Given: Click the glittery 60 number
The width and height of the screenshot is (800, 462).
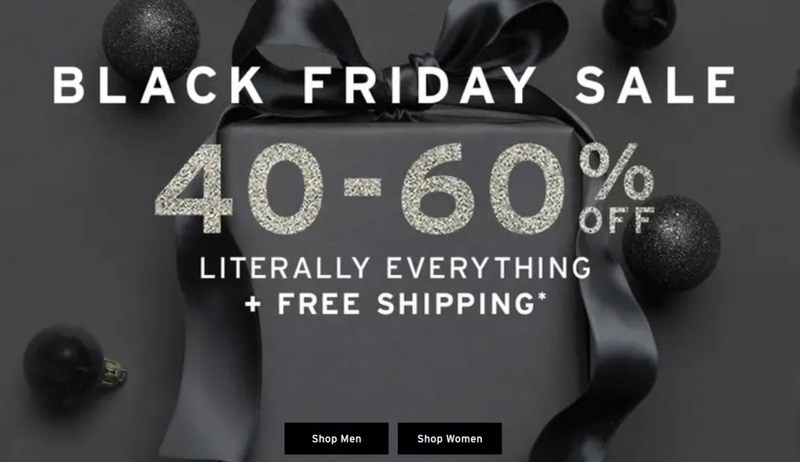Looking at the screenshot, I should point(484,189).
